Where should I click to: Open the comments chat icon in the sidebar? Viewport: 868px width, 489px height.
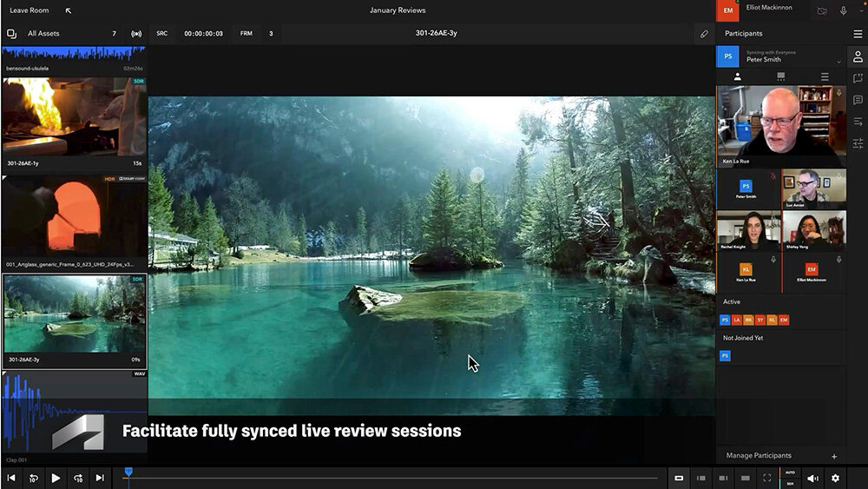pos(858,100)
